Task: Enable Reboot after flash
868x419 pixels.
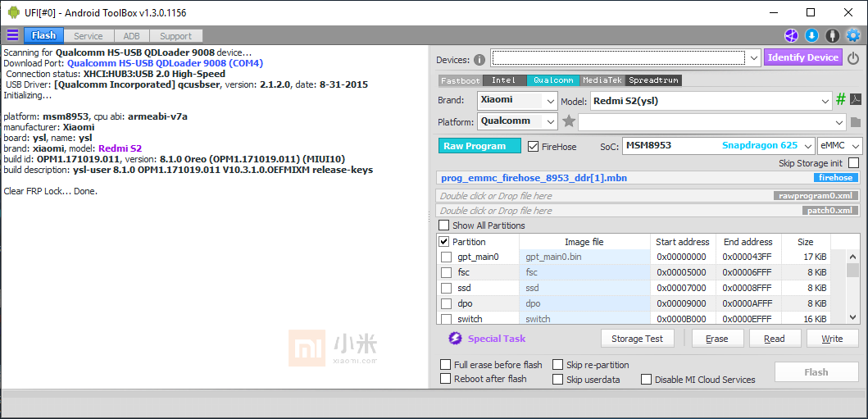Action: [x=445, y=379]
